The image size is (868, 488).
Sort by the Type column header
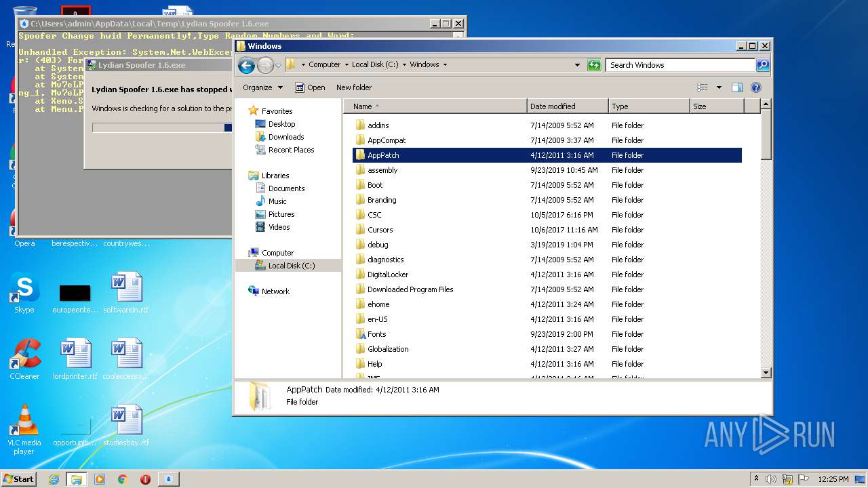tap(649, 106)
